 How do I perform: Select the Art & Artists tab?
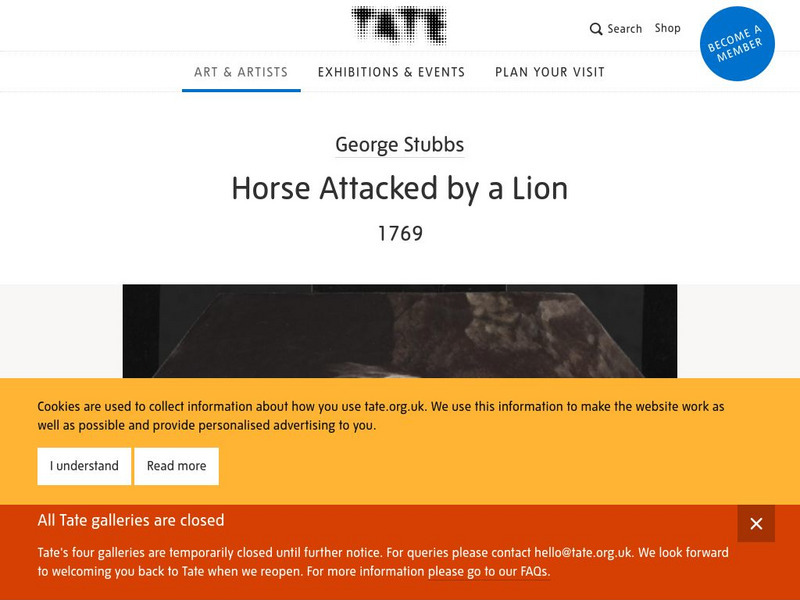point(241,72)
